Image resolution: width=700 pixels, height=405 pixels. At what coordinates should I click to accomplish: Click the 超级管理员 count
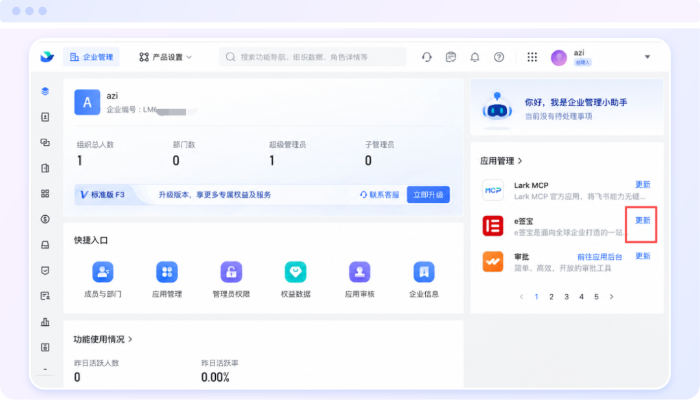click(272, 160)
